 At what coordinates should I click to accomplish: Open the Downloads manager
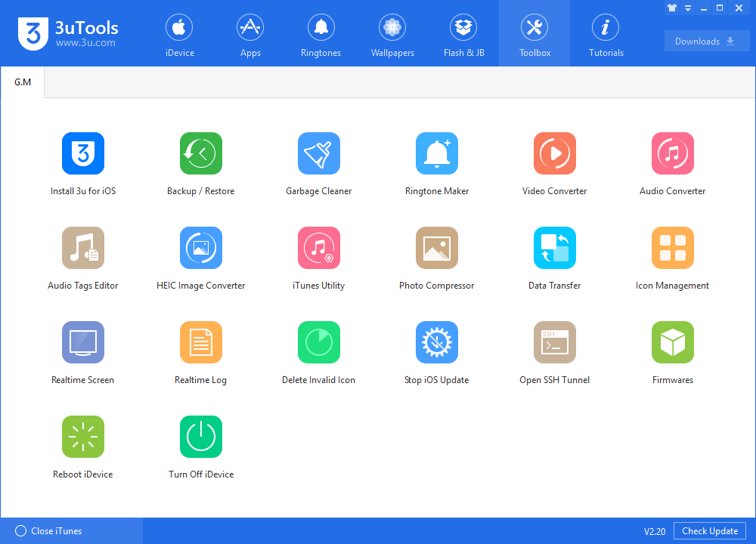(x=706, y=41)
